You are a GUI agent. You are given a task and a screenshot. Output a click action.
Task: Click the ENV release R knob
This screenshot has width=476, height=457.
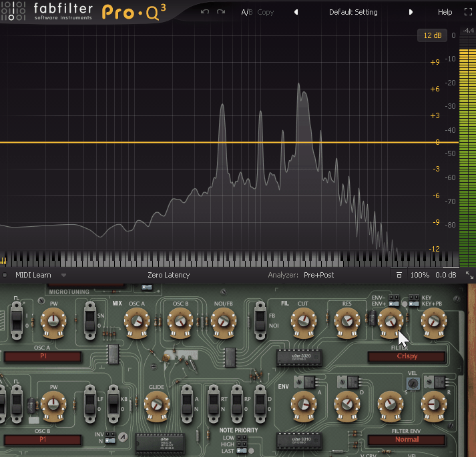click(x=434, y=404)
